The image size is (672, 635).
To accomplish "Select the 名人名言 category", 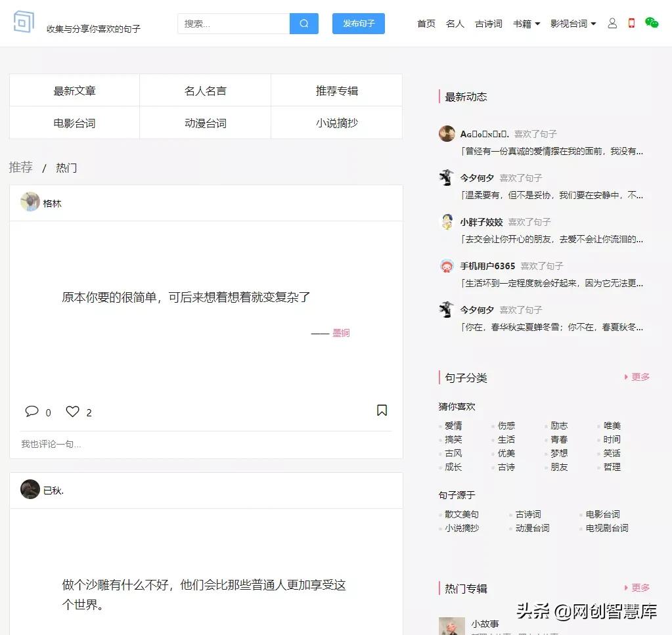I will click(204, 91).
